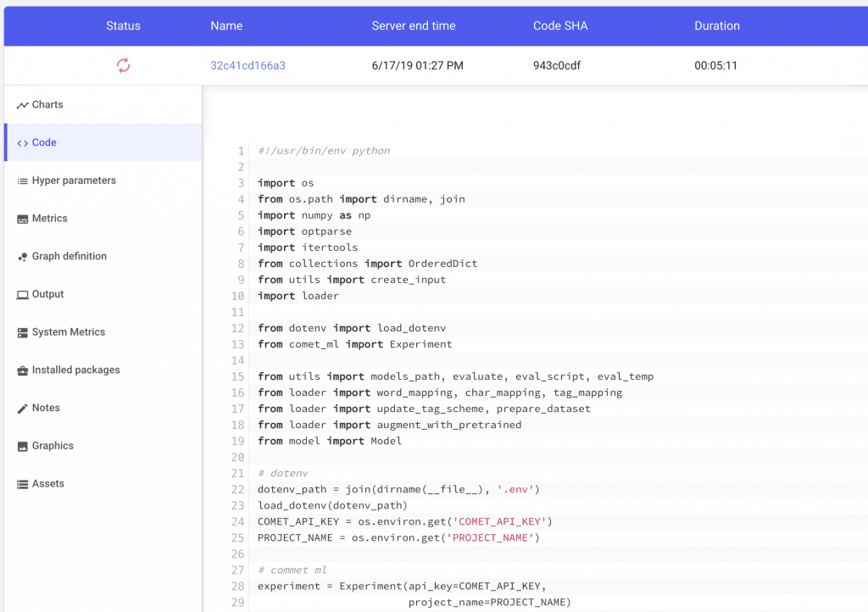
Task: Click 'from collections import OrderedDict' line
Action: coord(368,264)
